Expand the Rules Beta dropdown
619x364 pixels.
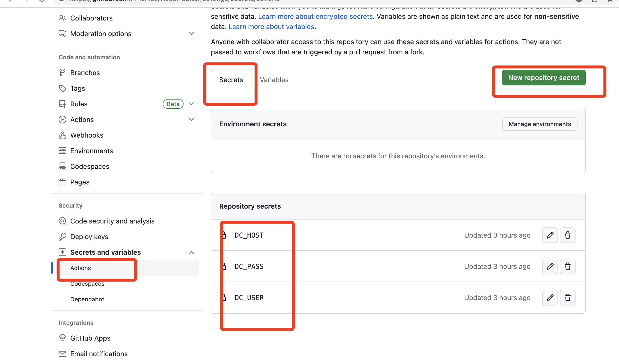[x=192, y=104]
